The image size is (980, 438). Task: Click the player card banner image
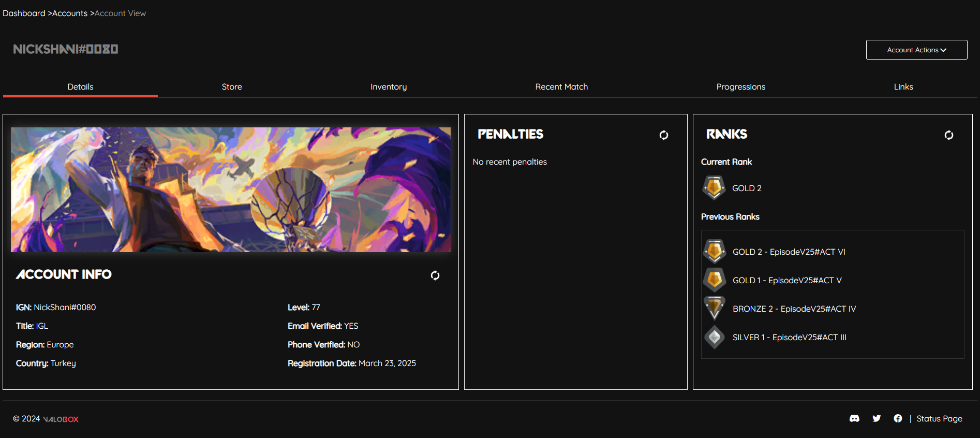click(x=231, y=189)
